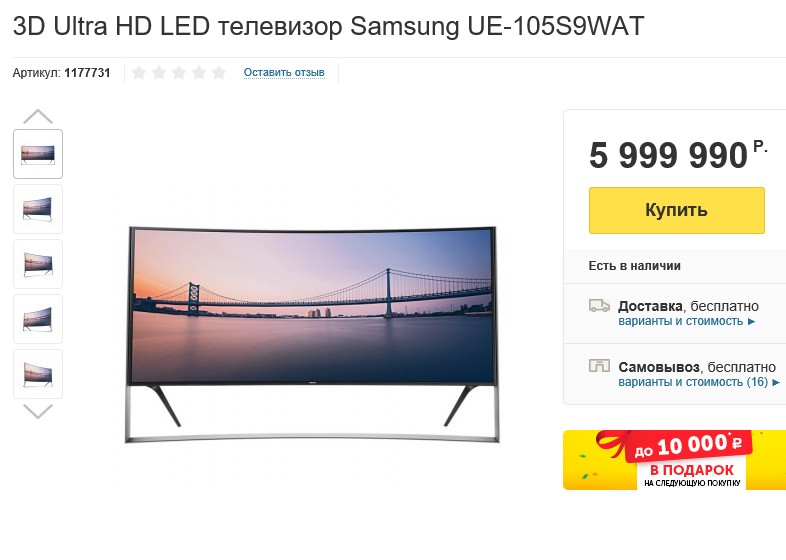Select the third TV thumbnail
This screenshot has height=560, width=786.
[38, 264]
